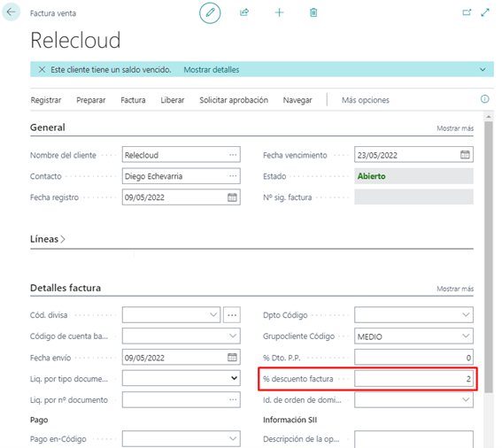Image resolution: width=502 pixels, height=448 pixels.
Task: Click the trash delete icon
Action: point(313,12)
